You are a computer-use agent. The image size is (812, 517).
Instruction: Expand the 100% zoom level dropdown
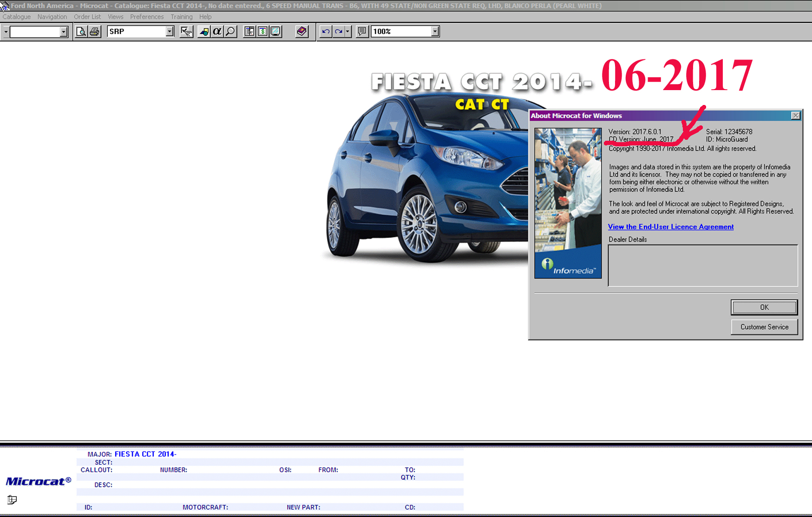pos(435,32)
